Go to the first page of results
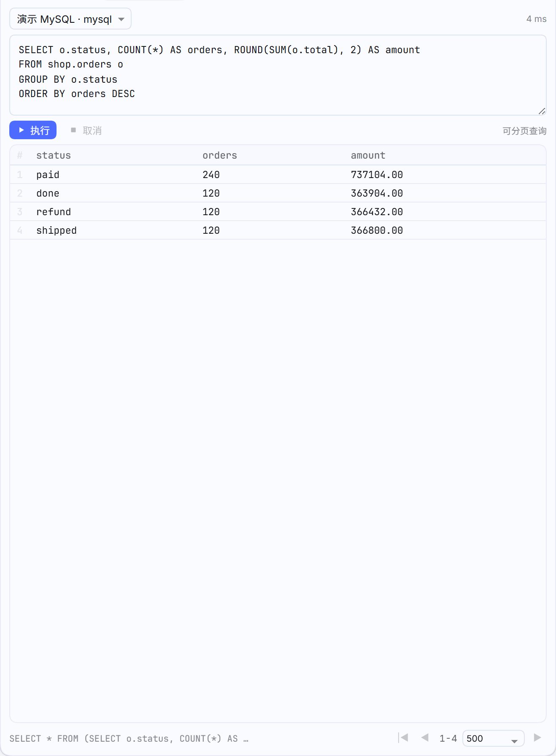The height and width of the screenshot is (756, 556). (x=403, y=737)
